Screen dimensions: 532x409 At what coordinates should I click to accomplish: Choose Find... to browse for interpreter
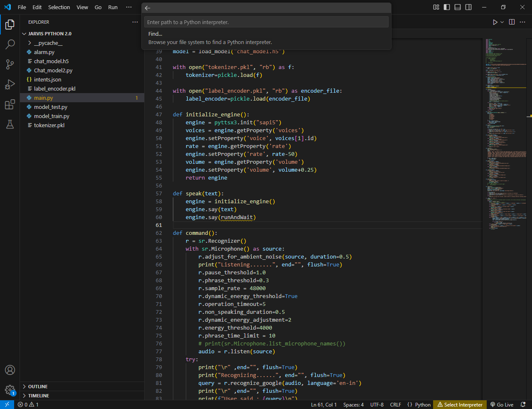pyautogui.click(x=155, y=34)
